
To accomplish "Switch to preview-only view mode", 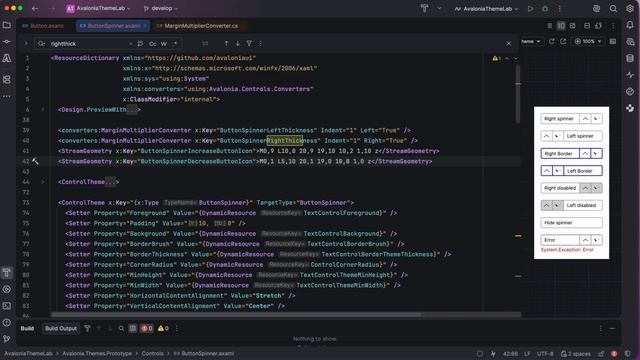I will (573, 26).
